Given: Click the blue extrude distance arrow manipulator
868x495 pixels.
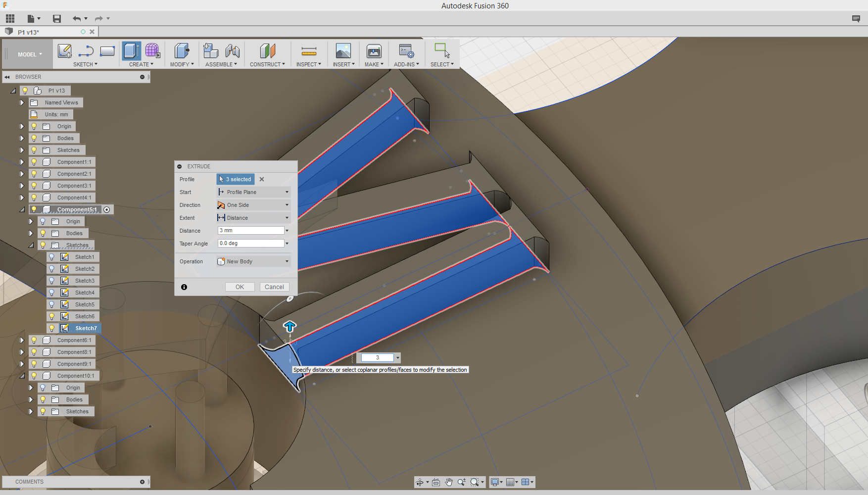Looking at the screenshot, I should (289, 326).
